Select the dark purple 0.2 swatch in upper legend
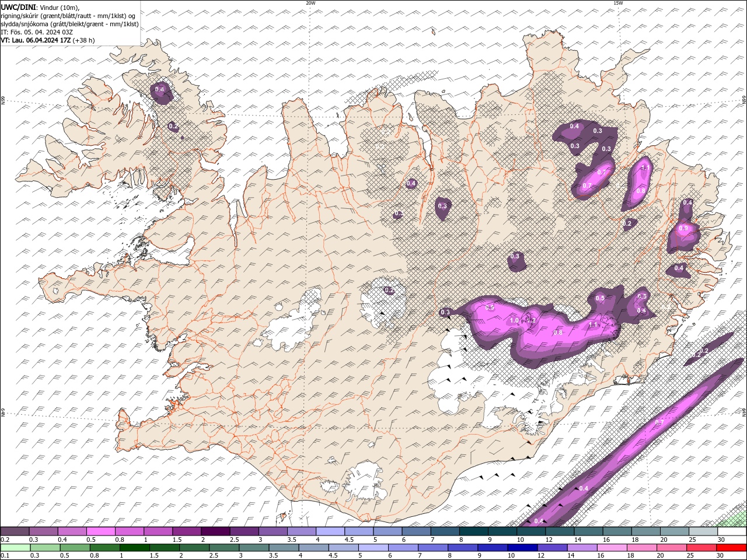The image size is (747, 560). pyautogui.click(x=15, y=531)
